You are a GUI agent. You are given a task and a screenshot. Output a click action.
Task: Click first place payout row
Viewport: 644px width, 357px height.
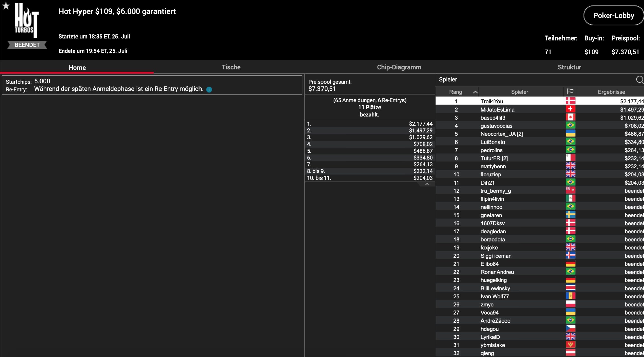(369, 124)
